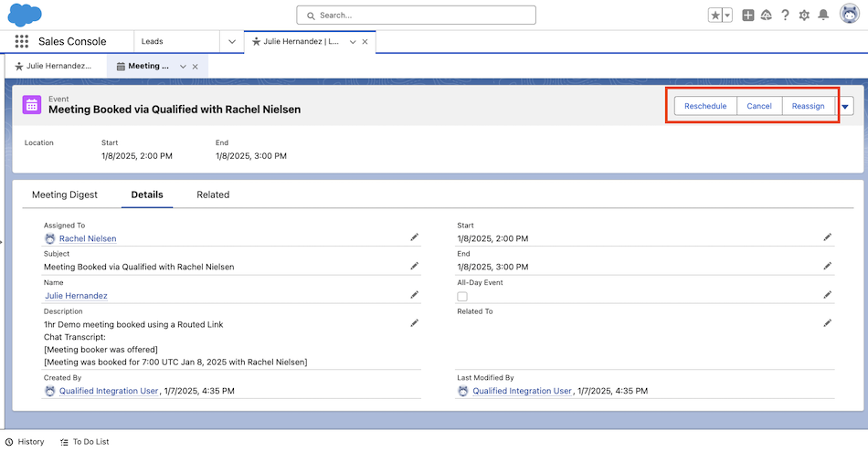This screenshot has height=452, width=868.
Task: Expand the Leads navigation dropdown chevron
Action: 232,41
